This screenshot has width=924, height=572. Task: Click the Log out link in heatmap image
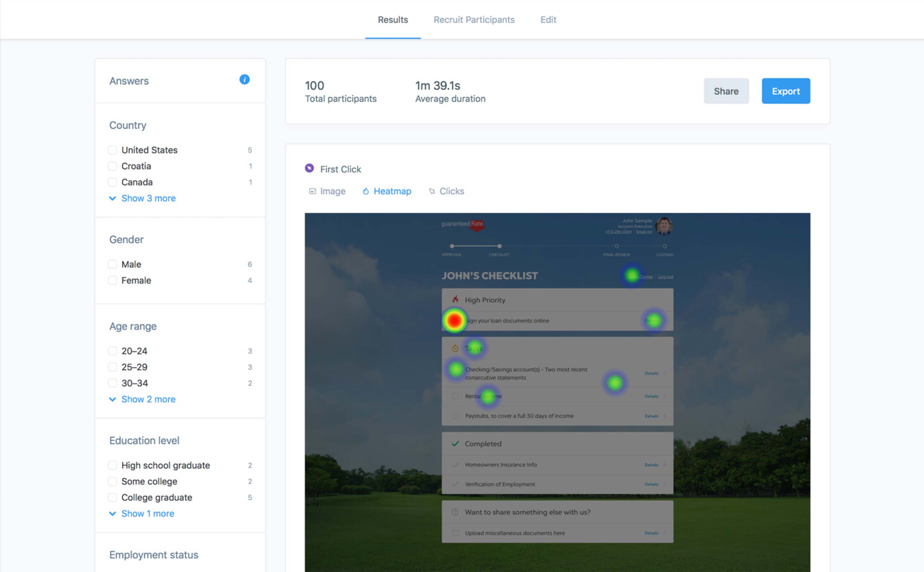665,276
